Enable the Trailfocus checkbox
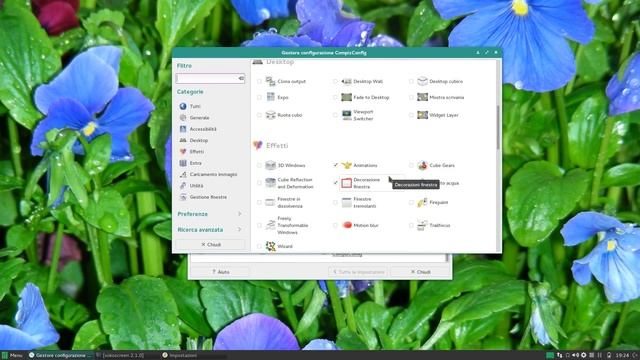This screenshot has height=360, width=640. (x=411, y=225)
